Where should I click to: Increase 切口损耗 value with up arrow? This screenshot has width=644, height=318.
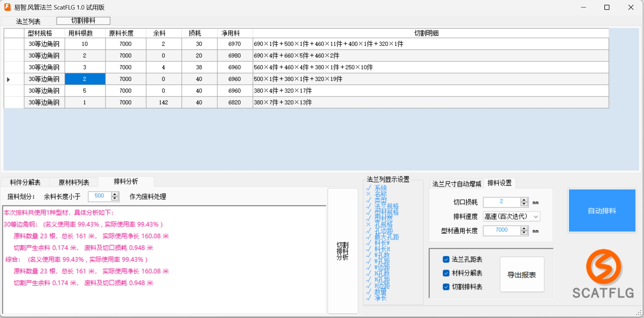pyautogui.click(x=524, y=200)
